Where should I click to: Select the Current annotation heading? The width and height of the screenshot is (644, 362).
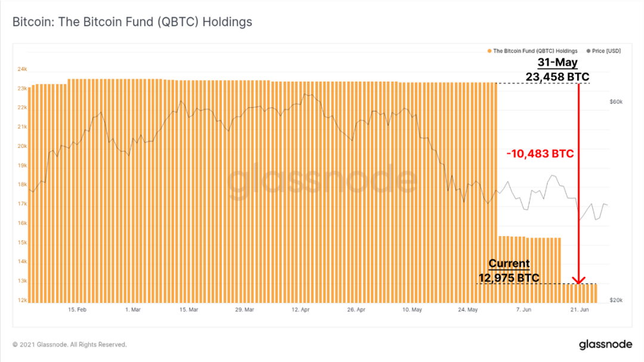(509, 264)
